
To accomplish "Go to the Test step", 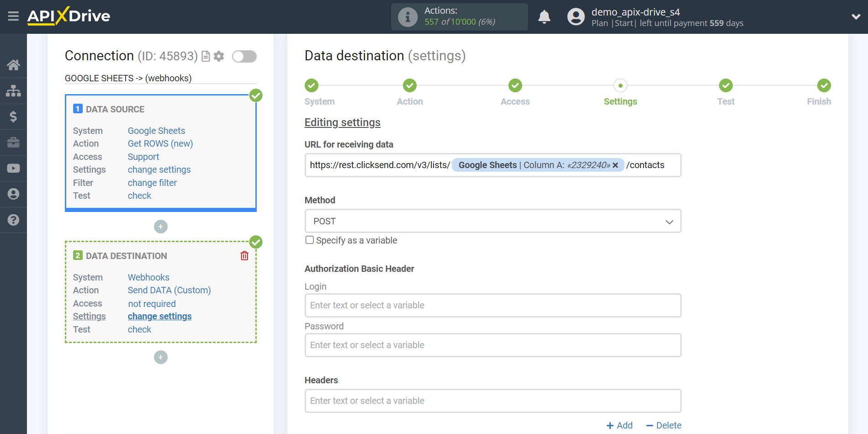I will (x=726, y=93).
